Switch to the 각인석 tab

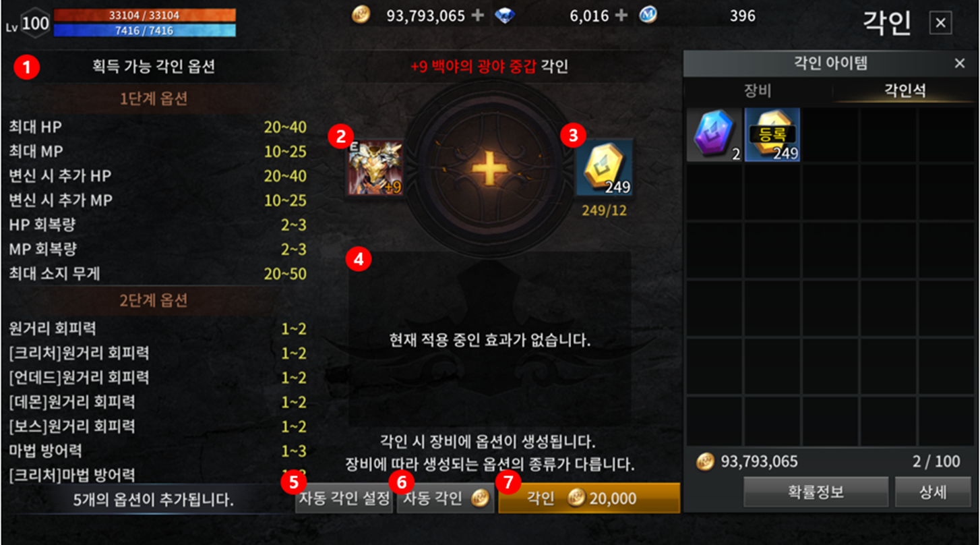(x=904, y=91)
